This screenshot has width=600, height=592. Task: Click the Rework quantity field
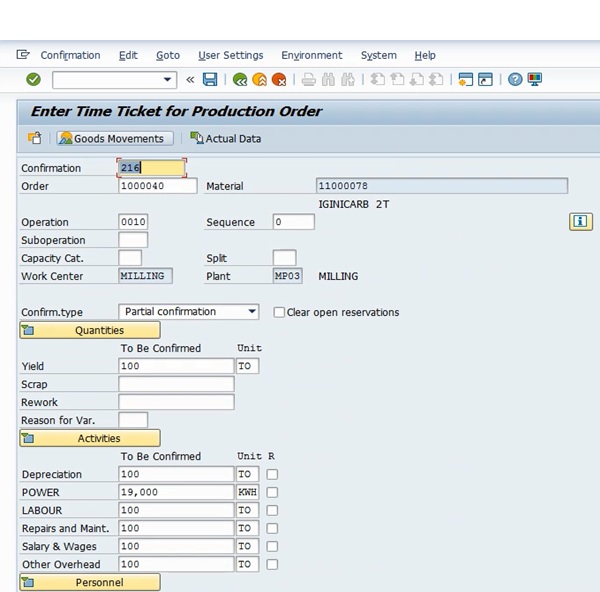point(176,402)
